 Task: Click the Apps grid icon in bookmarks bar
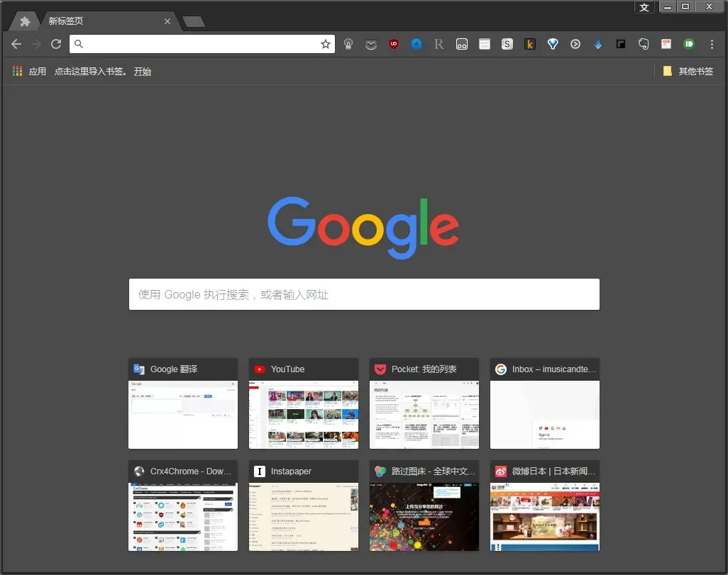click(x=17, y=71)
